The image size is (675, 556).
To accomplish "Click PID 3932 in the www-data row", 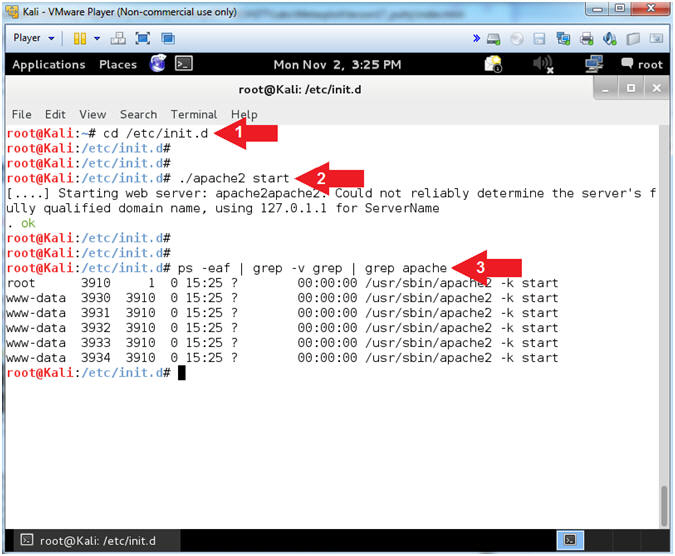I will 96,328.
